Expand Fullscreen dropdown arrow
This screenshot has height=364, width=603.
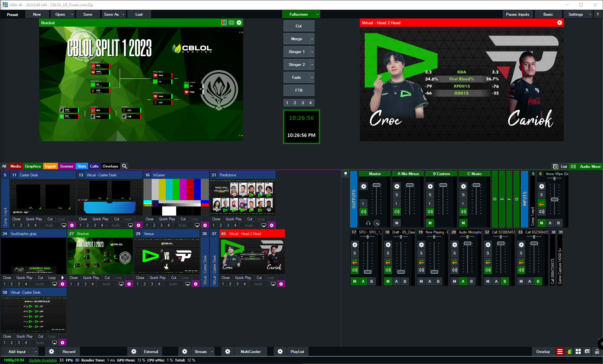click(x=318, y=14)
